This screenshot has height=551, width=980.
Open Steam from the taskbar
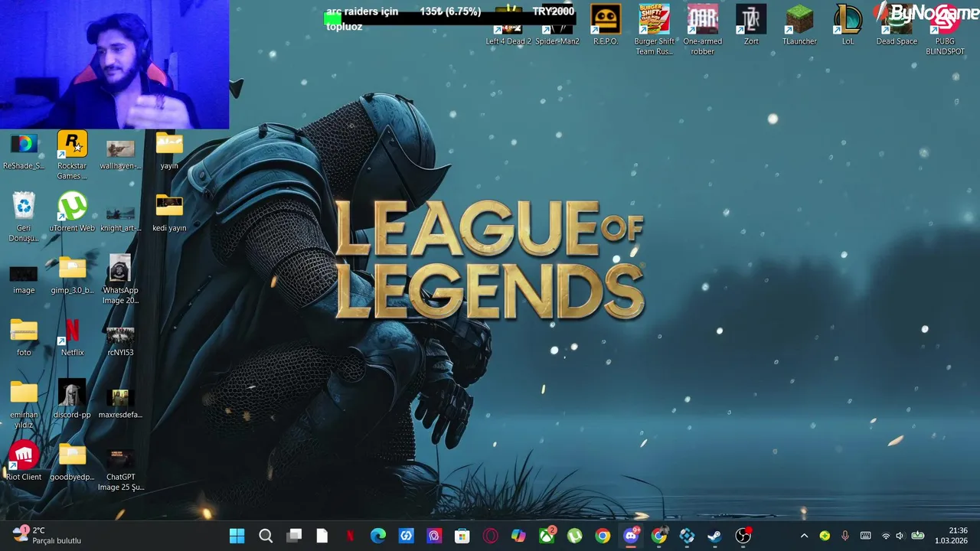[715, 536]
